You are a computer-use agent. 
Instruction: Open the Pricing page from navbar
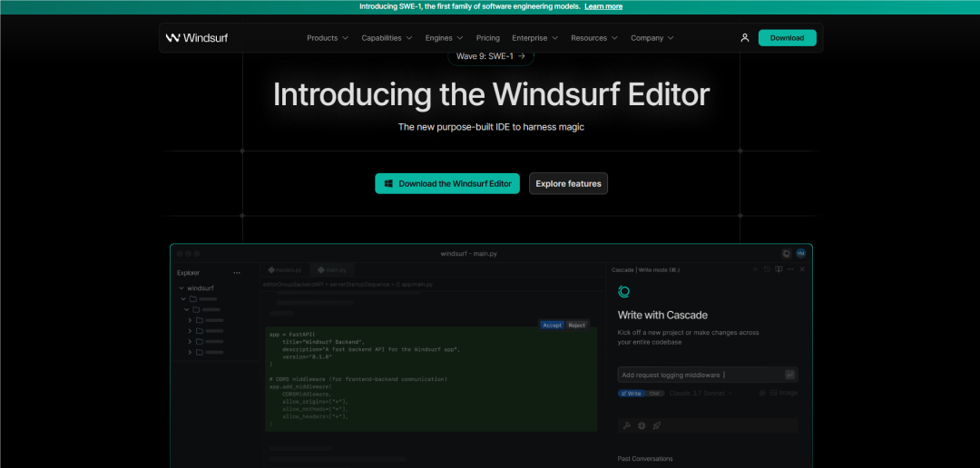click(x=488, y=37)
